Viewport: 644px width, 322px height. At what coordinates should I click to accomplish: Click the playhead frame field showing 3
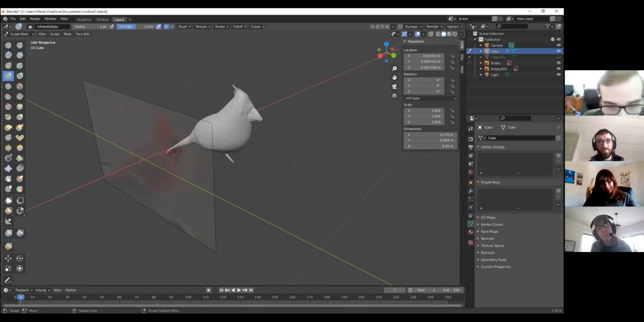[x=395, y=290]
